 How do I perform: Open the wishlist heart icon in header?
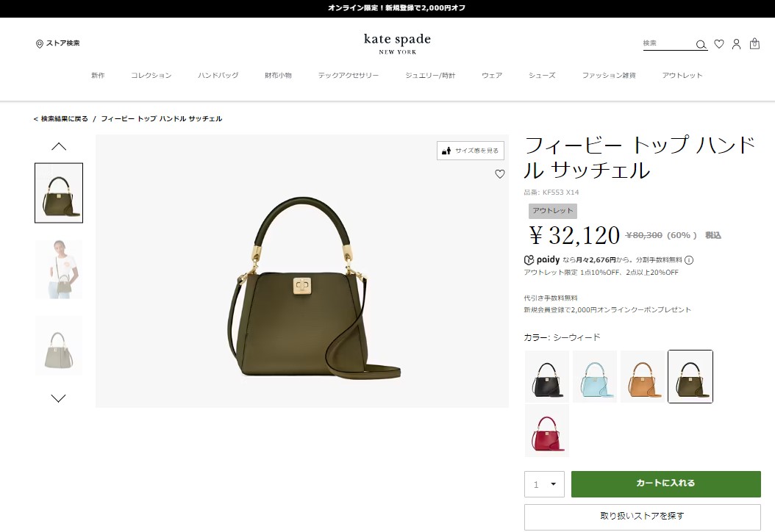tap(719, 44)
